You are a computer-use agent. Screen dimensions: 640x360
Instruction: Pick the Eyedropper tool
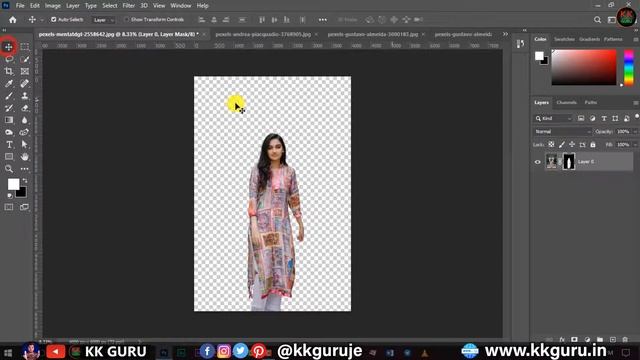[x=9, y=84]
